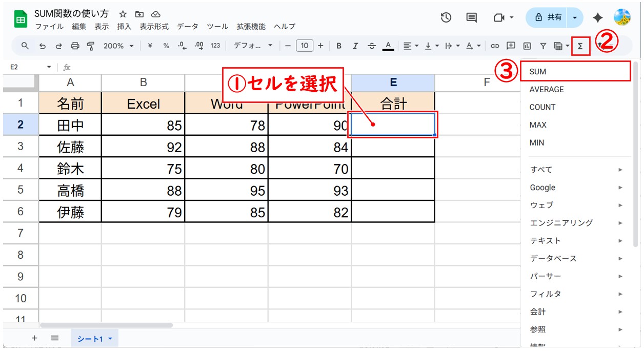Click the undo arrow
Viewport: 644px width, 351px height.
[x=43, y=46]
